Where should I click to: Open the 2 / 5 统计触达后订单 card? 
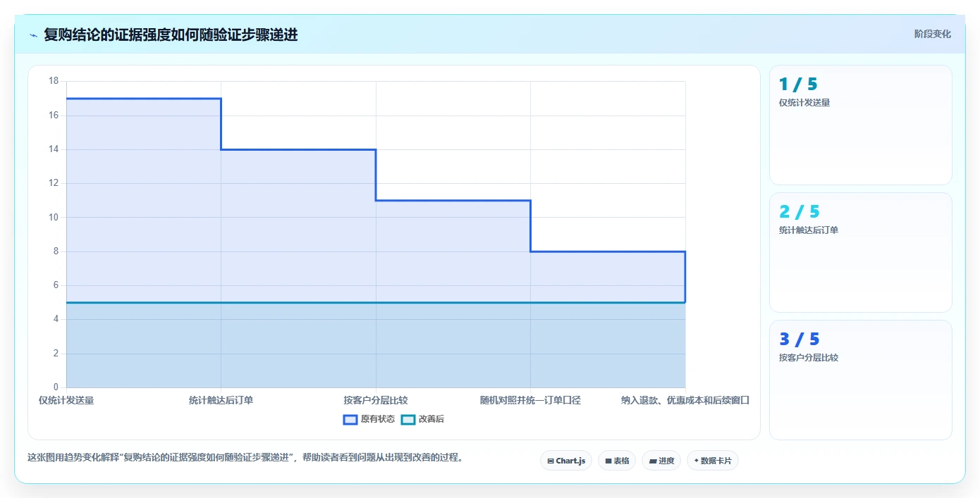point(860,252)
